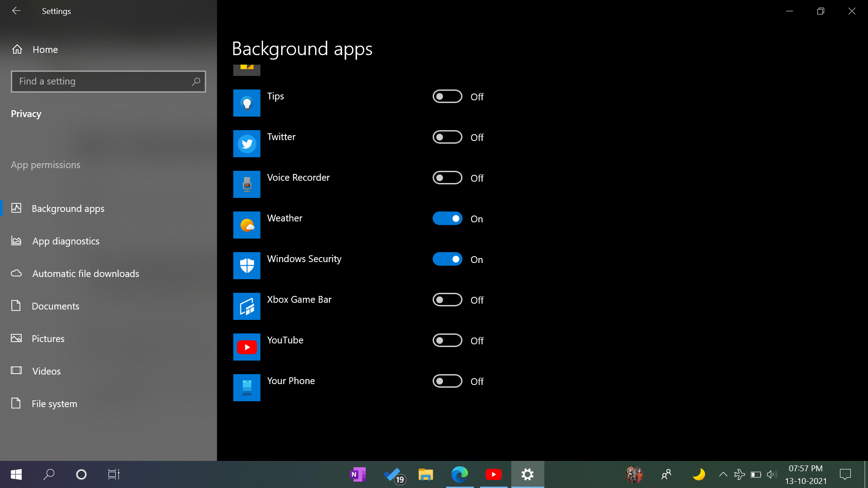
Task: Disable the Windows Security background toggle
Action: [447, 259]
